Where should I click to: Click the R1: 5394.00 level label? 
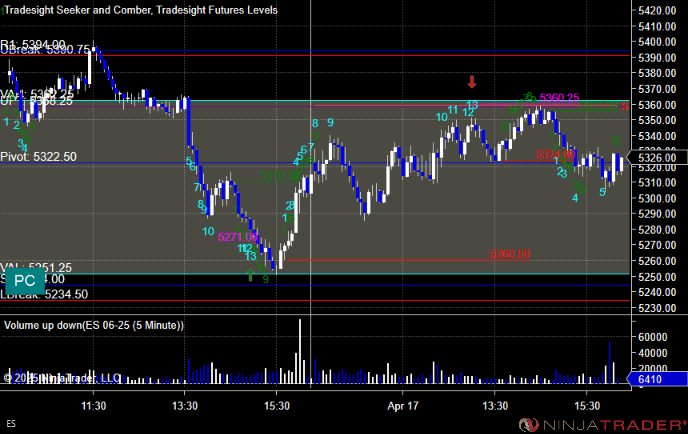coord(33,44)
